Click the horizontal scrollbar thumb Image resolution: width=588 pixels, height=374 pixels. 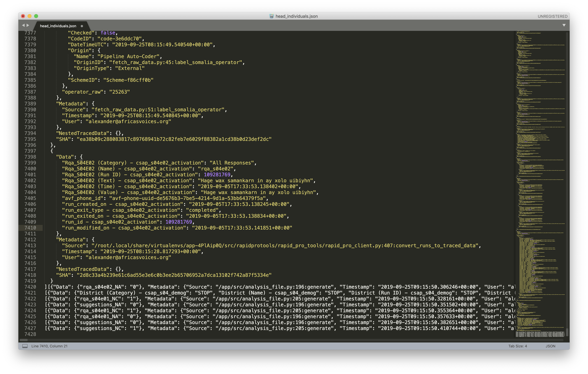[x=24, y=340]
